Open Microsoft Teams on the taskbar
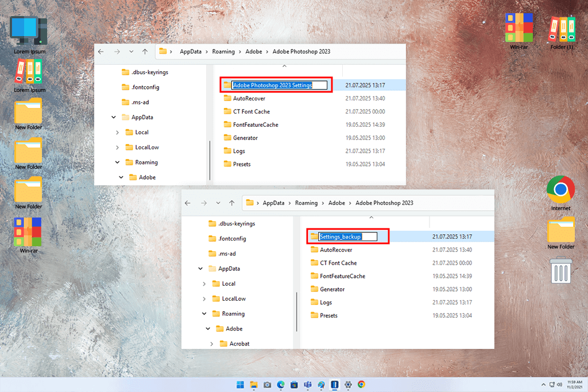Screen dimensions: 588x392 pos(308,385)
